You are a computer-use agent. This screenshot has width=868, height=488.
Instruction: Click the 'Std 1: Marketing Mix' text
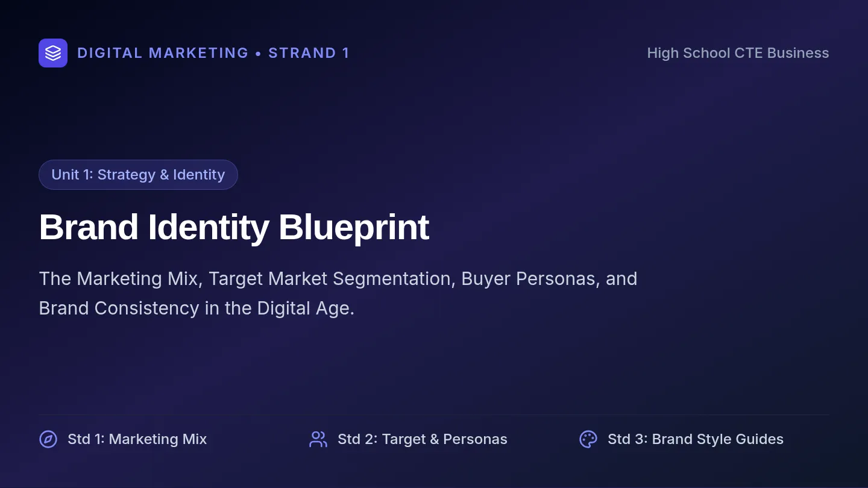(x=137, y=439)
